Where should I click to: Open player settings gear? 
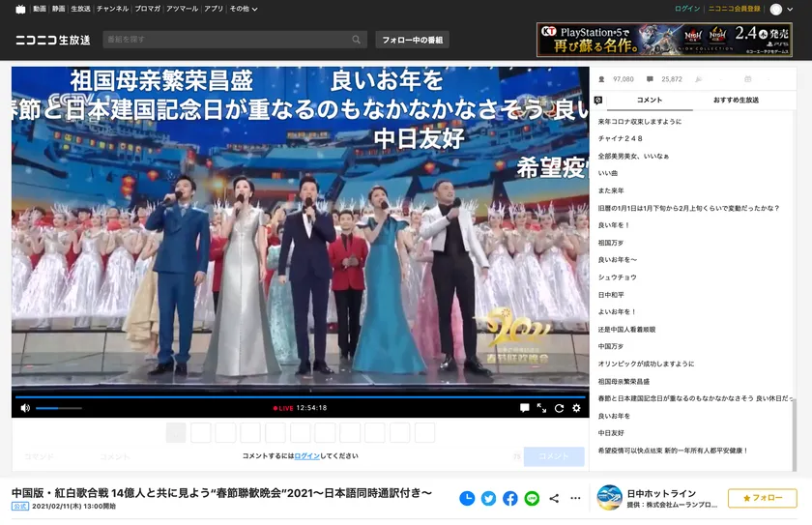click(x=576, y=408)
